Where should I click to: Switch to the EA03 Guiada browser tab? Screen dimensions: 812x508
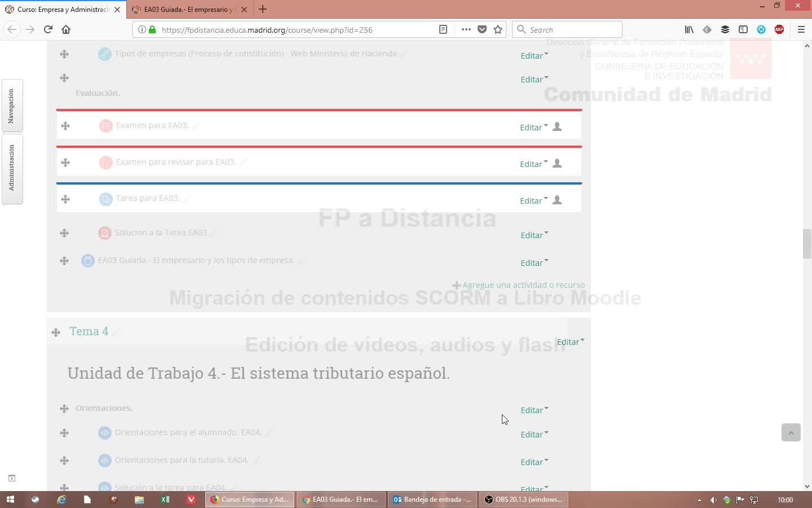coord(190,10)
